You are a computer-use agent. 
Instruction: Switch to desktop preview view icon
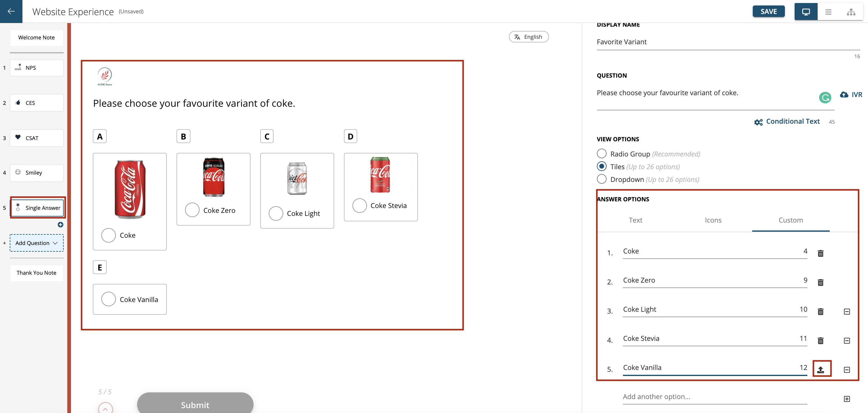806,12
